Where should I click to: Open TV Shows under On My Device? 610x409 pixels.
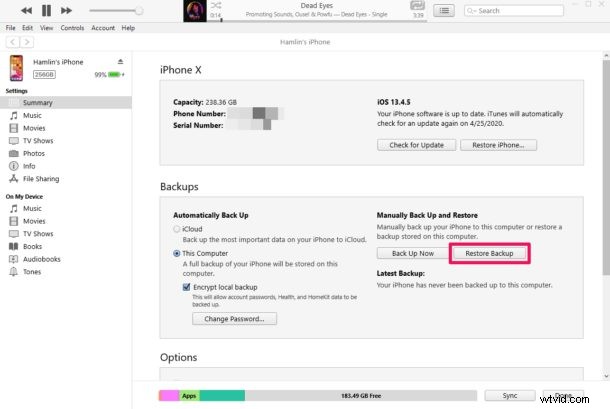[x=38, y=234]
